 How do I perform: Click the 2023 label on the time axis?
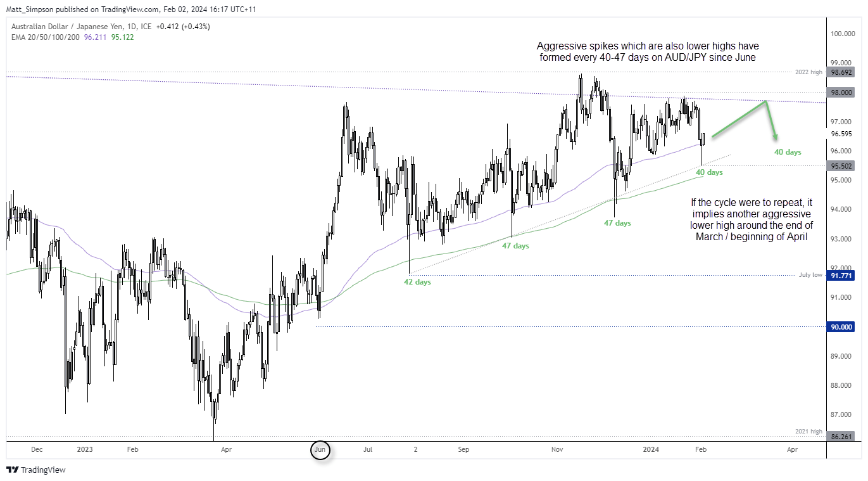tap(84, 449)
